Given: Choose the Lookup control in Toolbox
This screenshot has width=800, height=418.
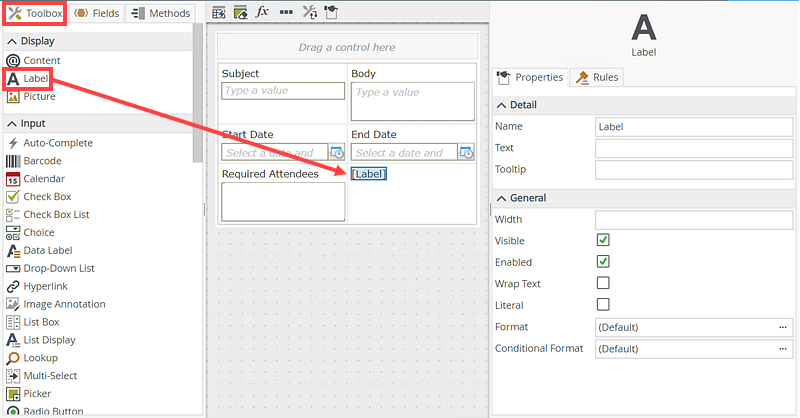Looking at the screenshot, I should (43, 358).
